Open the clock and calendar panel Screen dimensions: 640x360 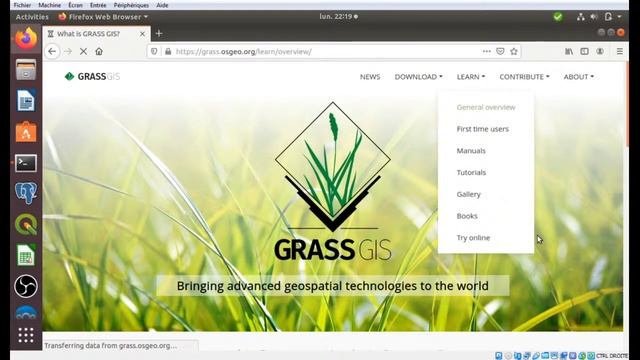tap(338, 17)
